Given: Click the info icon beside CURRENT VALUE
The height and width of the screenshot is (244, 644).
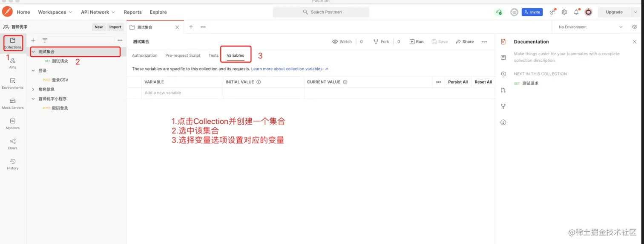Looking at the screenshot, I should [x=345, y=82].
